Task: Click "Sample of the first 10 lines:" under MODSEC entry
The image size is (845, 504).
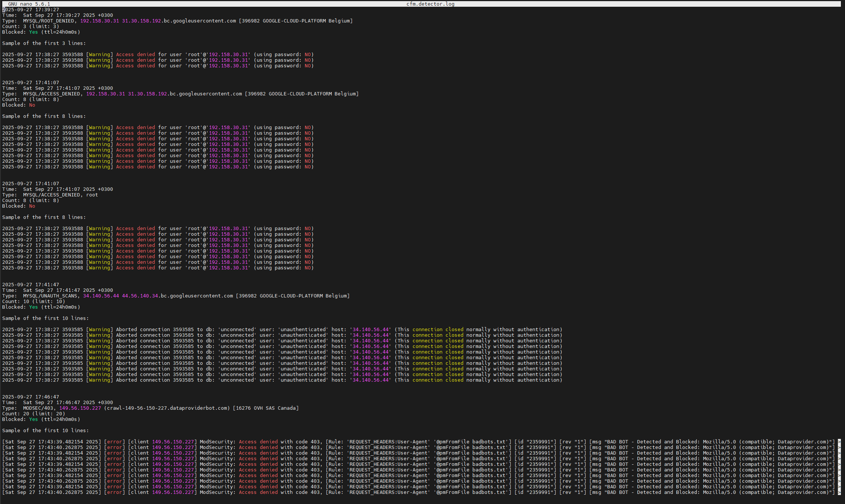Action: tap(45, 431)
